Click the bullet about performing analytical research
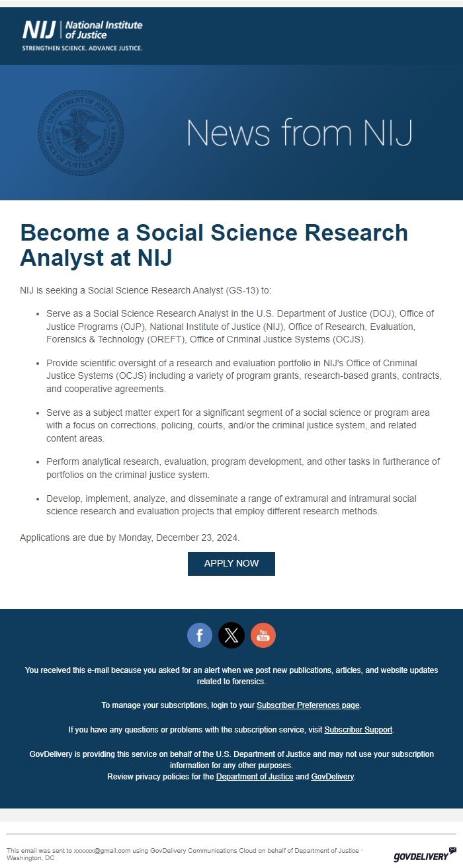Screen dimensions: 463x868 coord(243,468)
